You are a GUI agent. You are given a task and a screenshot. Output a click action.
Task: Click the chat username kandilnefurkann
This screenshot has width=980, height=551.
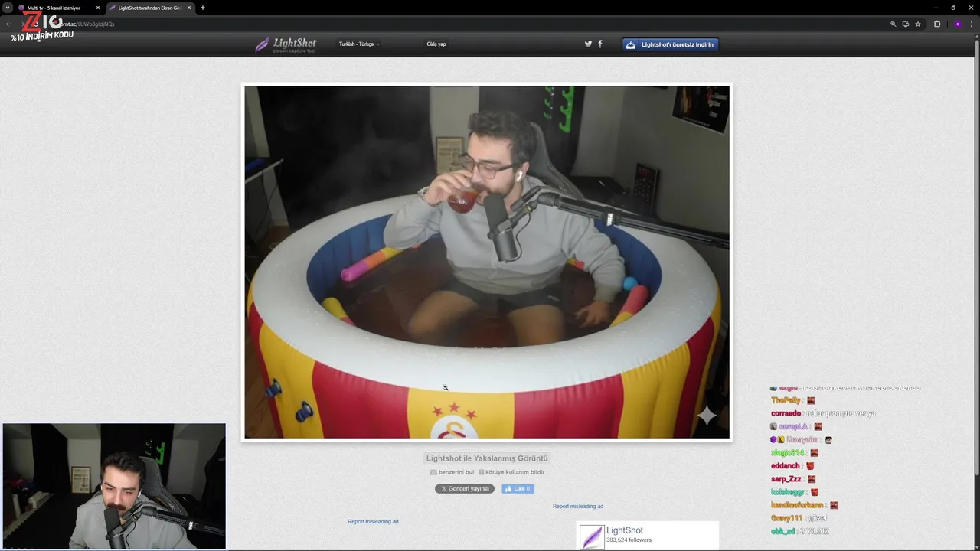(797, 505)
